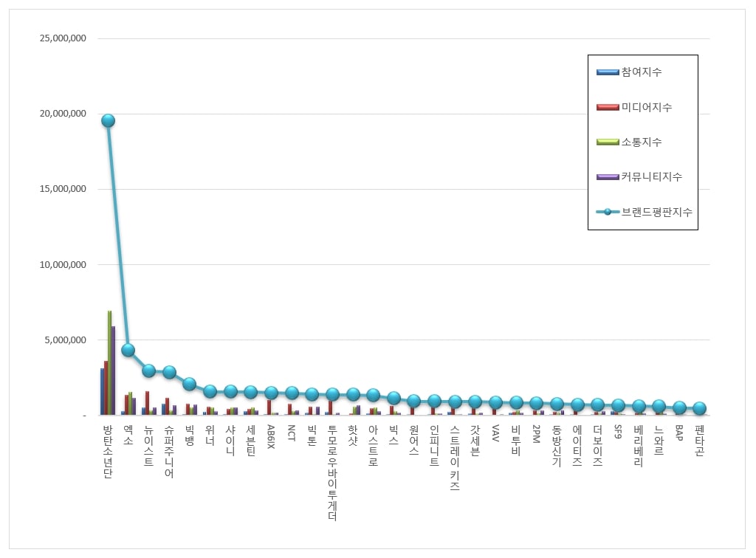This screenshot has width=756, height=558.
Task: Click the blue 참여지수 legend swatch
Action: tap(608, 72)
